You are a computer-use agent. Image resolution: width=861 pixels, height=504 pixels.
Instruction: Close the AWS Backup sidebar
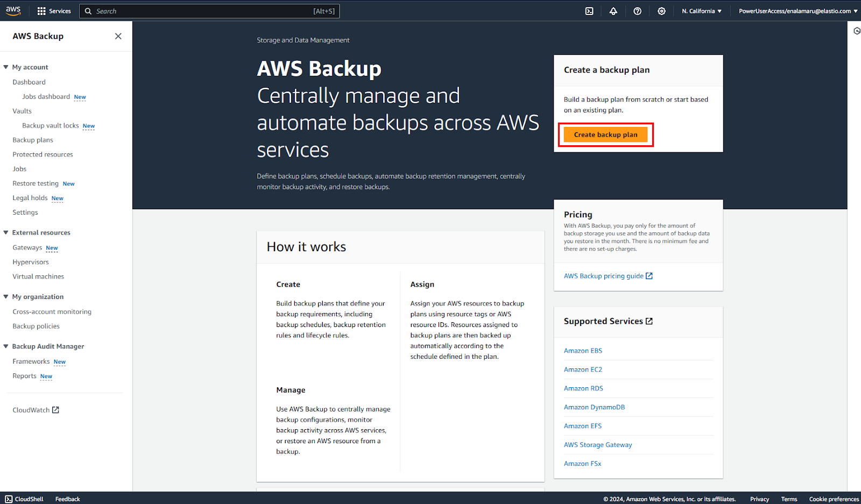118,36
